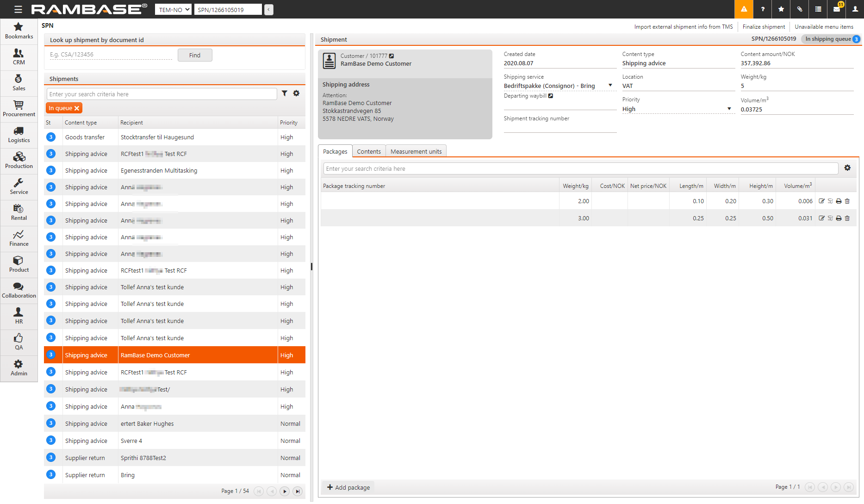The width and height of the screenshot is (864, 504).
Task: Switch to the Measurement units tab
Action: [x=416, y=151]
